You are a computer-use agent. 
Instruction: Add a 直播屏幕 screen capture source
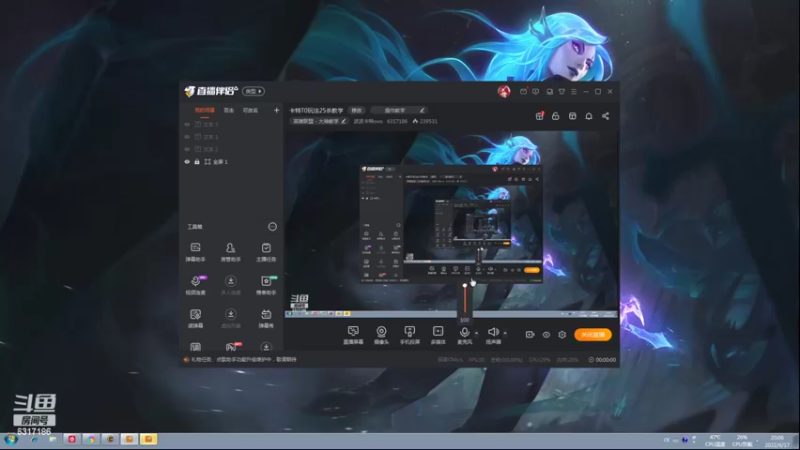(353, 335)
